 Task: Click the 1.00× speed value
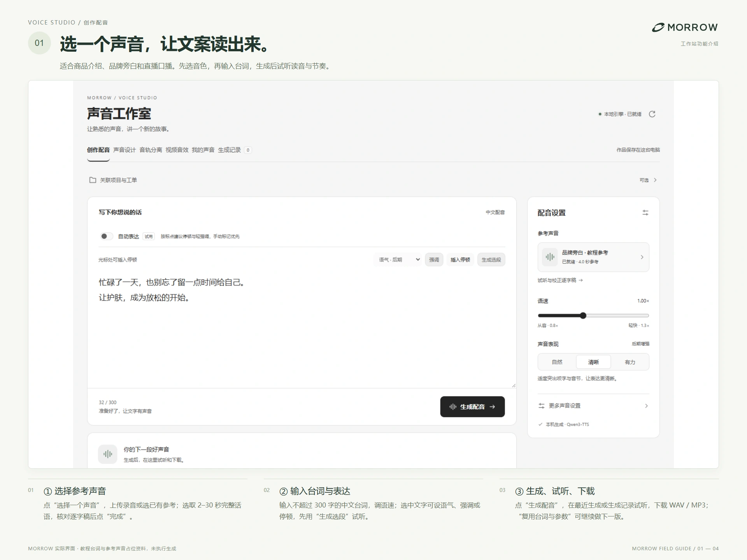coord(643,301)
